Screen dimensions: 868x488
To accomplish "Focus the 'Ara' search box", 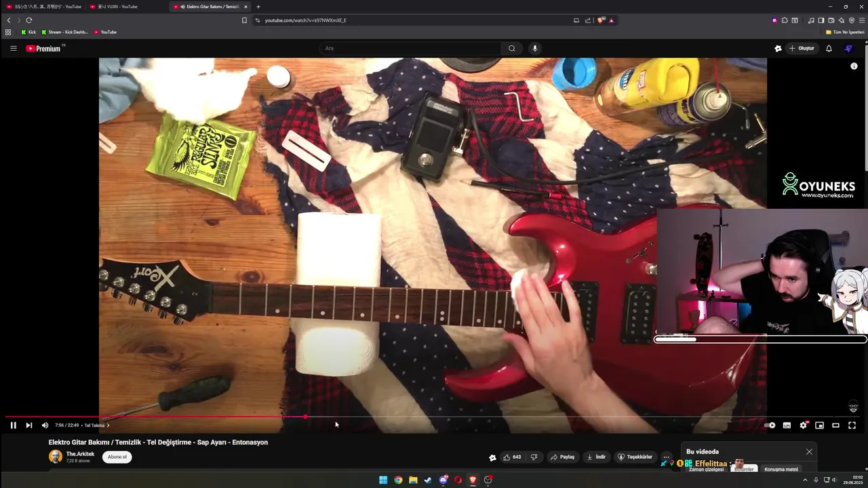I will pyautogui.click(x=410, y=48).
